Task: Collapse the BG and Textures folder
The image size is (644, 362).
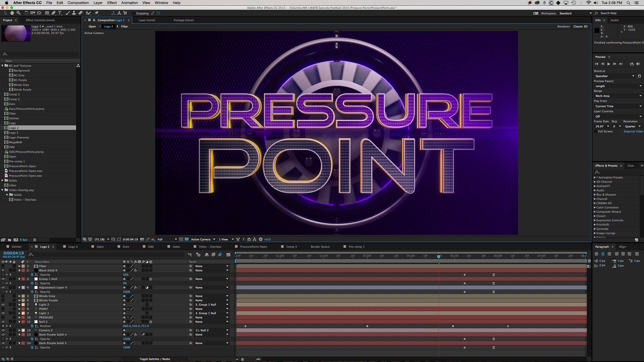Action: click(x=2, y=66)
